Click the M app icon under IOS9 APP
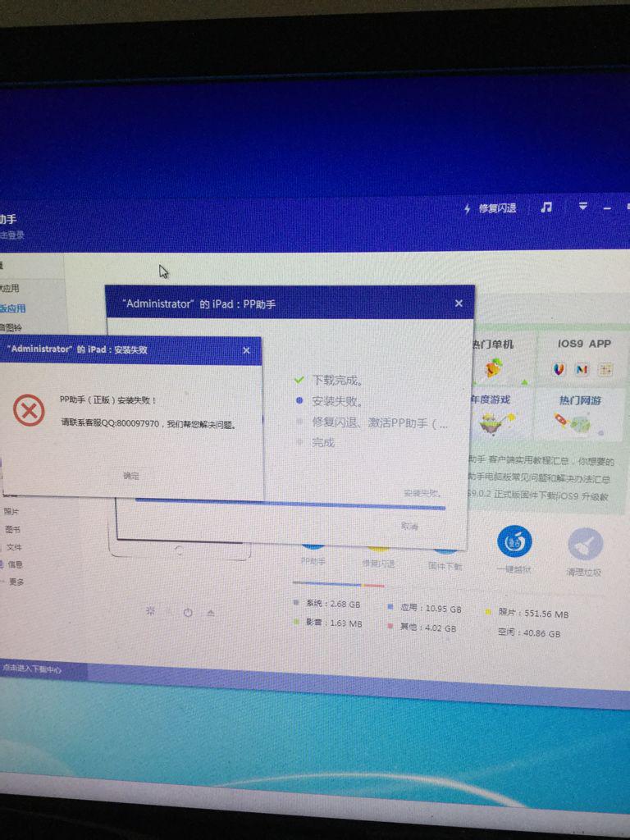 582,369
